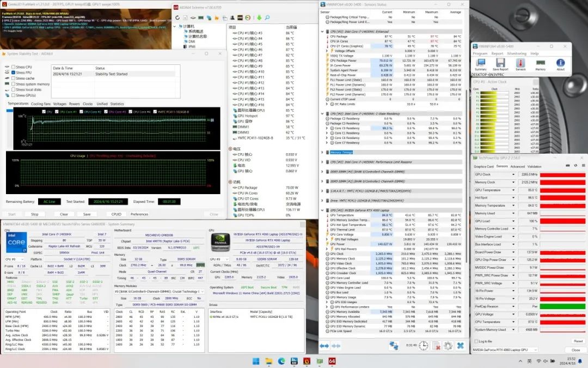Expand the Voltage Offsets row in HWiNFO sensors
The image size is (588, 368).
327,51
